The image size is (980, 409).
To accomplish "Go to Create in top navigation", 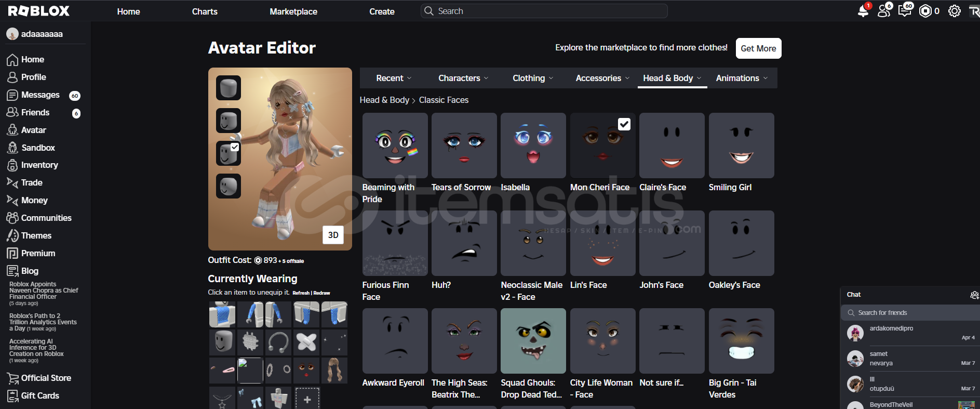I will point(382,11).
